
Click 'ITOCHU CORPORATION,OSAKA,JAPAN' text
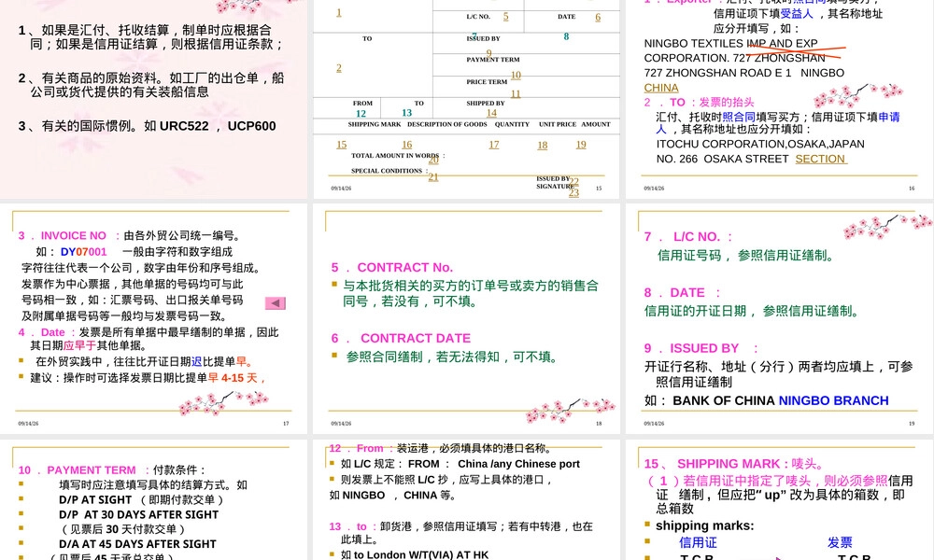pyautogui.click(x=760, y=144)
